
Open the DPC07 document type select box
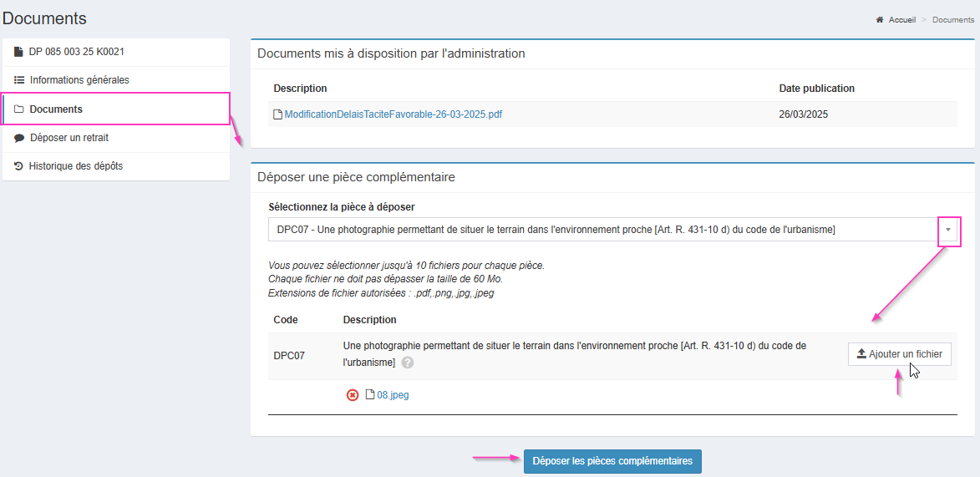click(602, 230)
